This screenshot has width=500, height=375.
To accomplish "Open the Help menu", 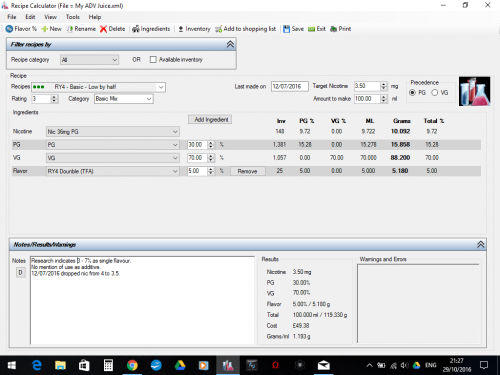I will (x=95, y=17).
